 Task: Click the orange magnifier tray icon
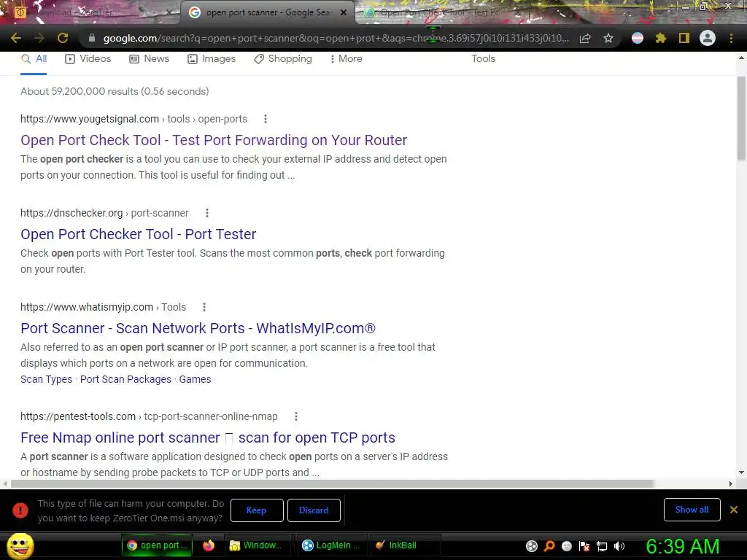tap(549, 546)
